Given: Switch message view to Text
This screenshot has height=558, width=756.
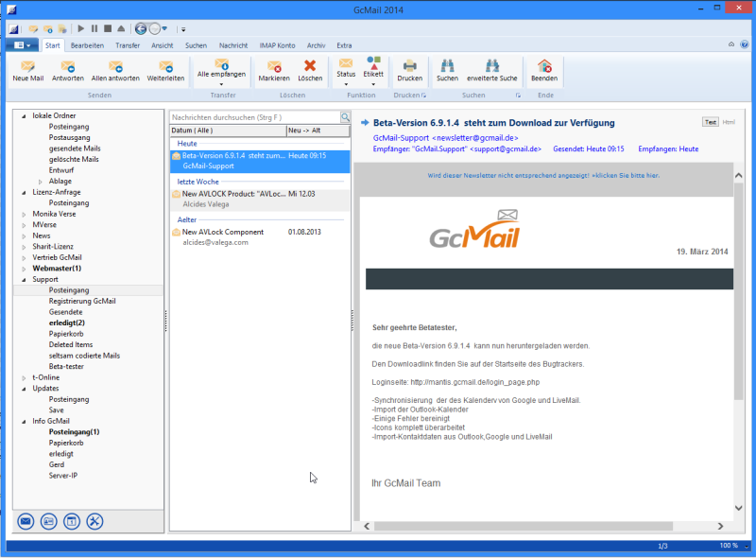Looking at the screenshot, I should click(x=711, y=122).
